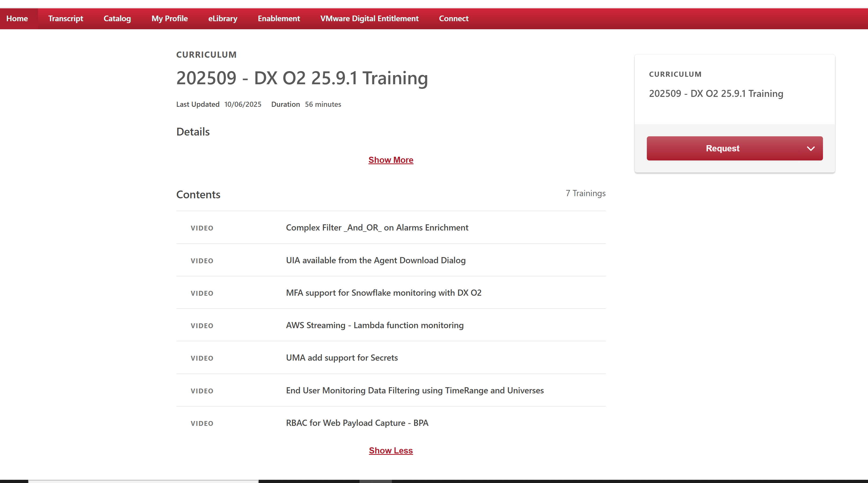
Task: Open UMA add support for Secrets
Action: [x=342, y=357]
